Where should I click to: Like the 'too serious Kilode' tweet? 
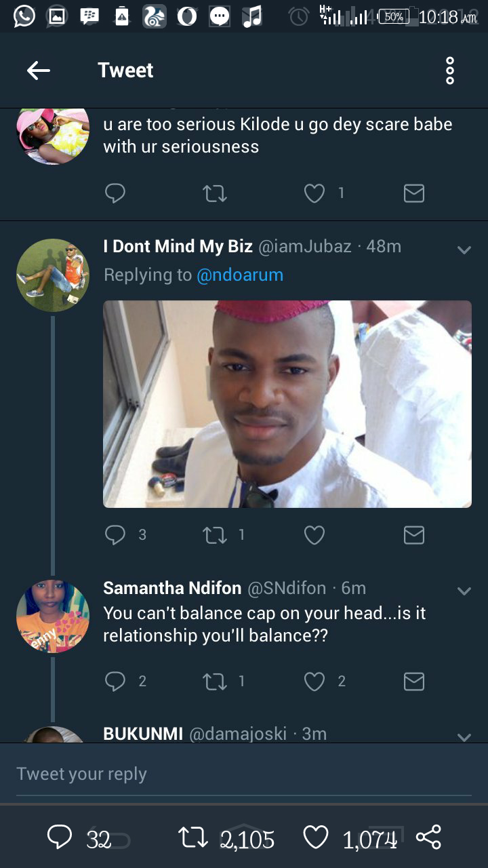tap(314, 194)
